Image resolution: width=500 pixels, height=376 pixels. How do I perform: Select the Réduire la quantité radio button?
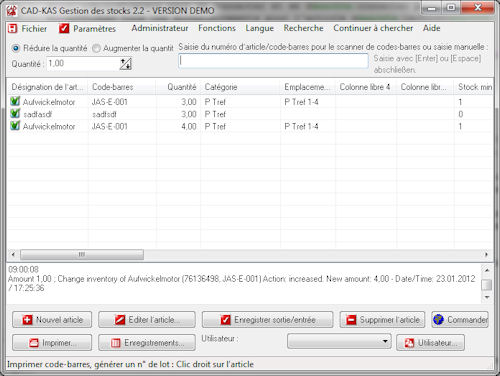(15, 48)
